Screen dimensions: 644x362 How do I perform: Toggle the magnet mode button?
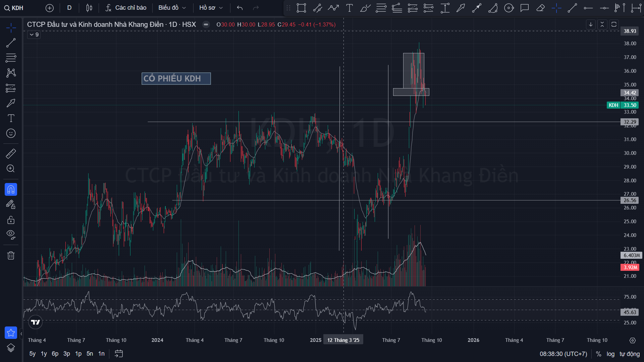pos(11,189)
